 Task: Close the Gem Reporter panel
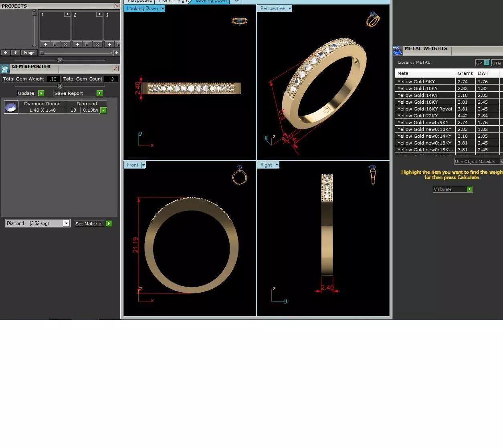click(x=115, y=68)
